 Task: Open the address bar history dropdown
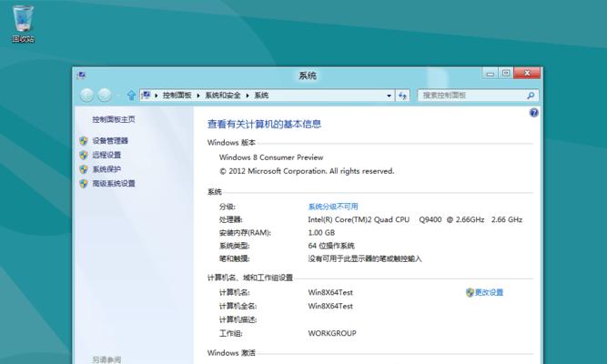click(389, 96)
